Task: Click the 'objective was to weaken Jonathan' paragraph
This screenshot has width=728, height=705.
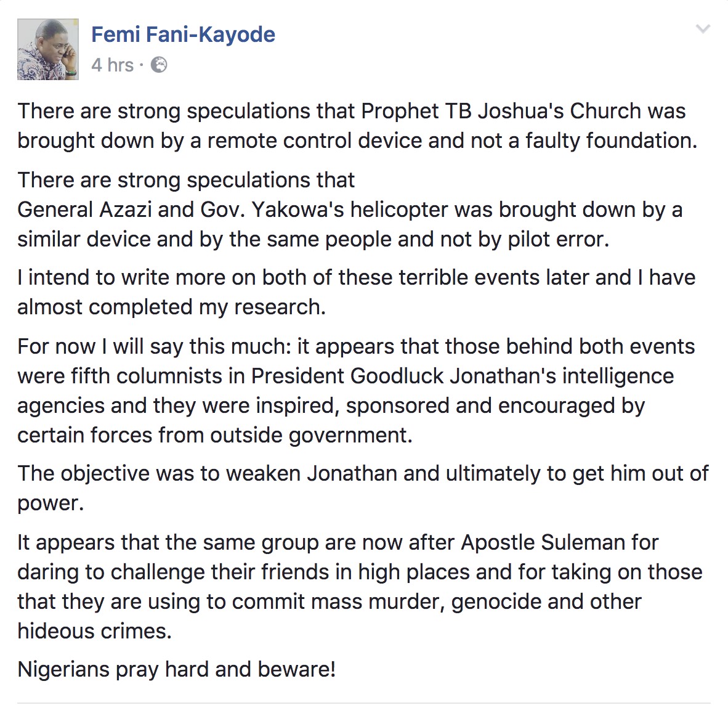Action: [362, 488]
